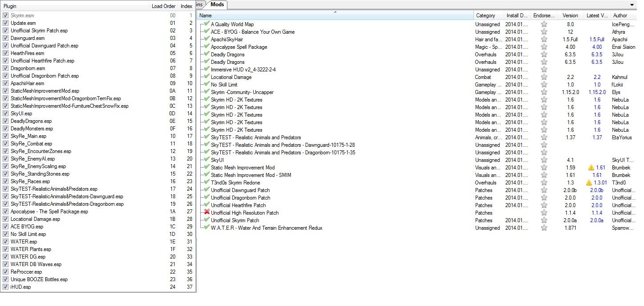Sort mods by the Author column header
The height and width of the screenshot is (306, 644).
click(x=623, y=16)
